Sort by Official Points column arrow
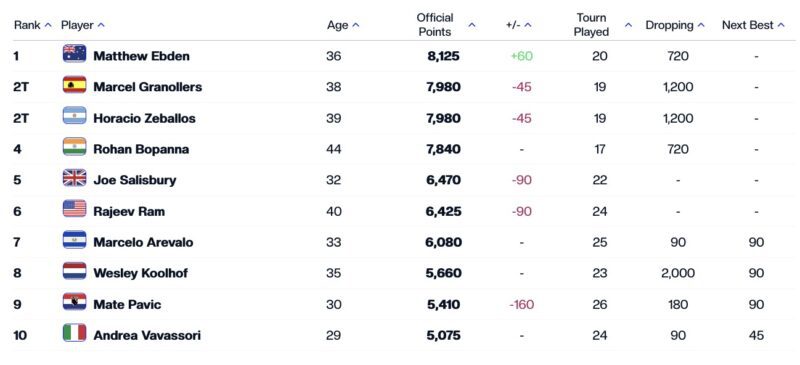The image size is (800, 365). [x=472, y=25]
